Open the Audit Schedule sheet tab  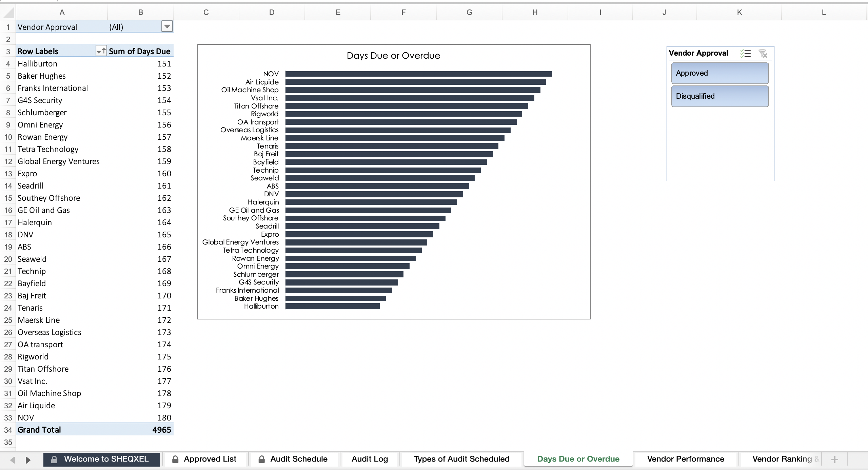(x=294, y=459)
